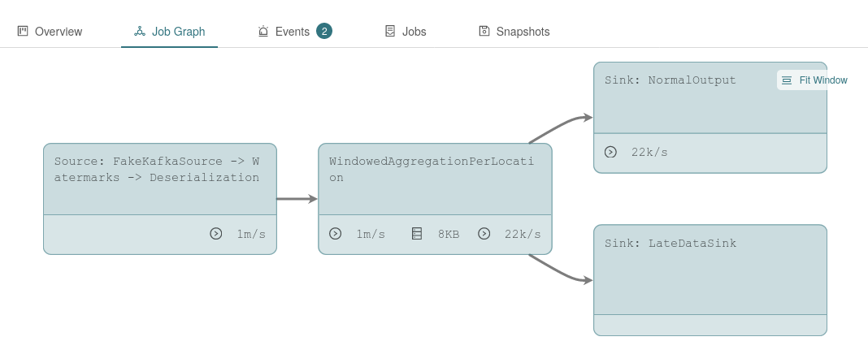The image size is (868, 354).
Task: Select the Sink: NormalOutput node title
Action: (x=671, y=80)
